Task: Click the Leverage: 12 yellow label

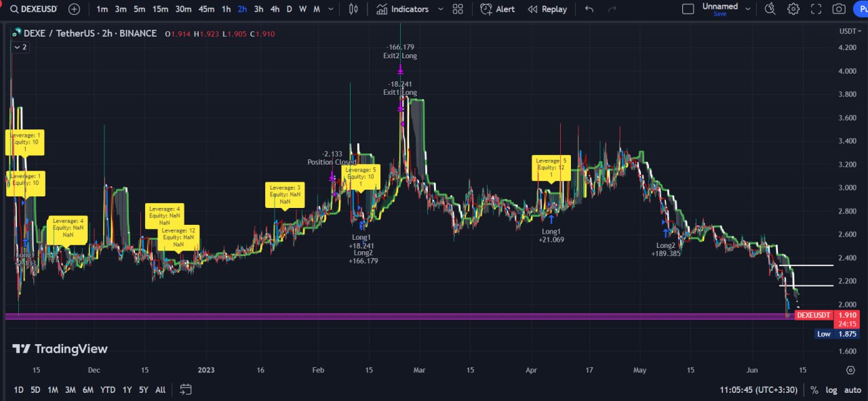Action: coord(179,238)
